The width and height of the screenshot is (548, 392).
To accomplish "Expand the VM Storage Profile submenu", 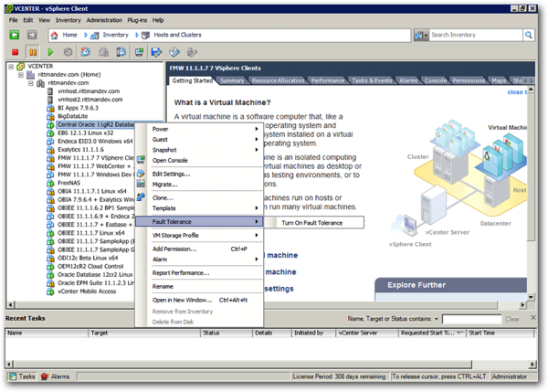I will tap(257, 236).
